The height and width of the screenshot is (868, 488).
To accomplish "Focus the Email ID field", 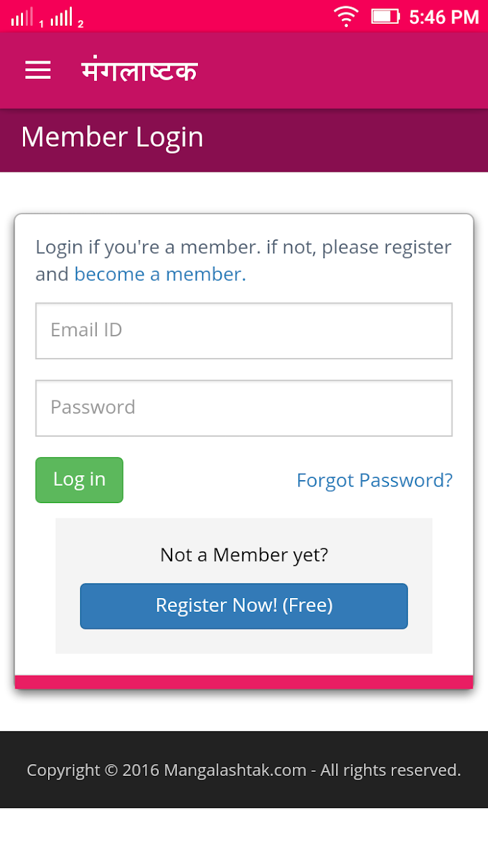I will 244,331.
